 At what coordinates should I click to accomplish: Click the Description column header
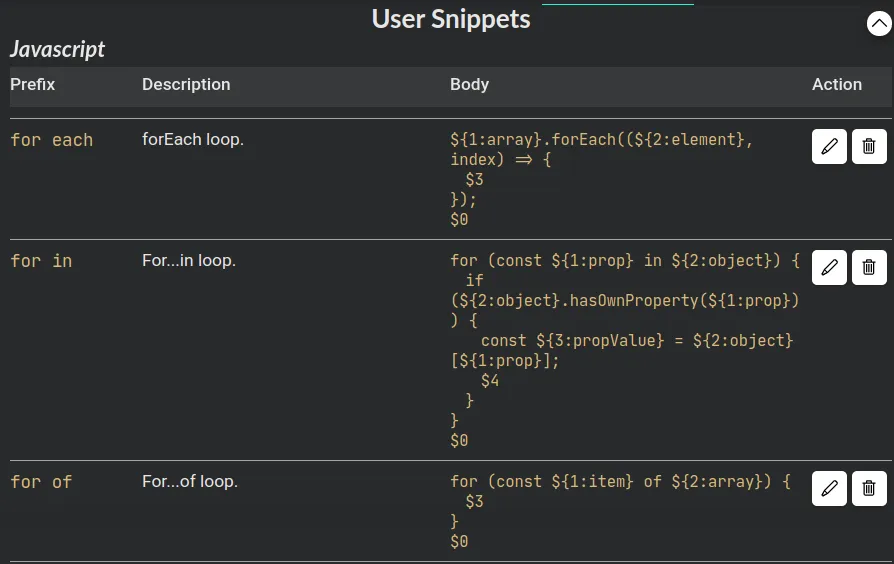pos(186,84)
